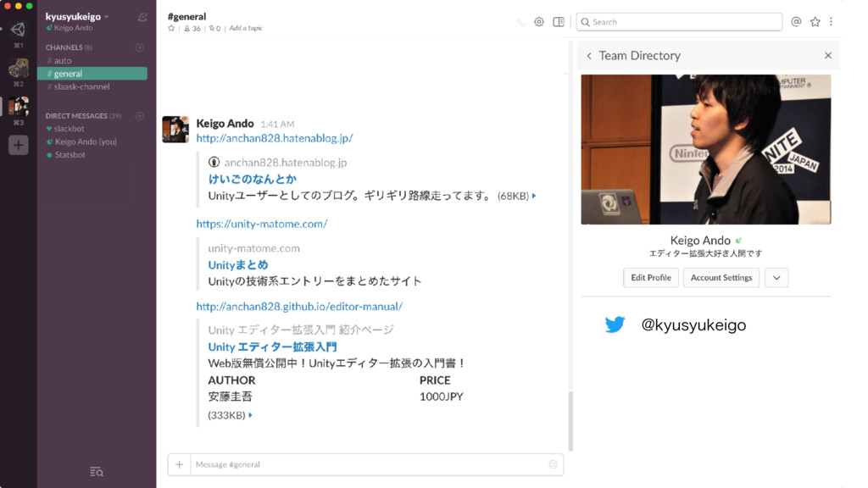Click the 1:41 AM message timestamp
The image size is (868, 488).
277,125
